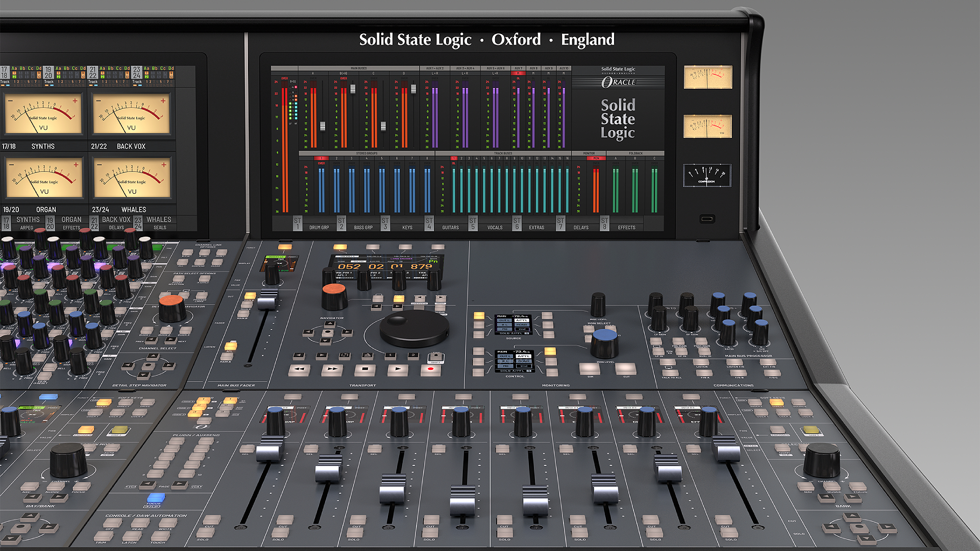Click the COMPRESSION gain reduction meter
Screen dimensions: 980x551
coord(707,176)
